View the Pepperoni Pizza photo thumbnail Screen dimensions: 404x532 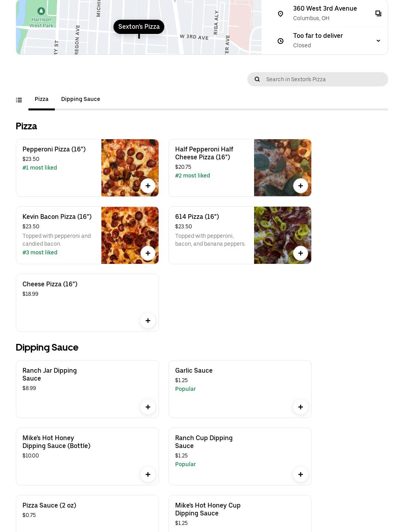pyautogui.click(x=130, y=168)
